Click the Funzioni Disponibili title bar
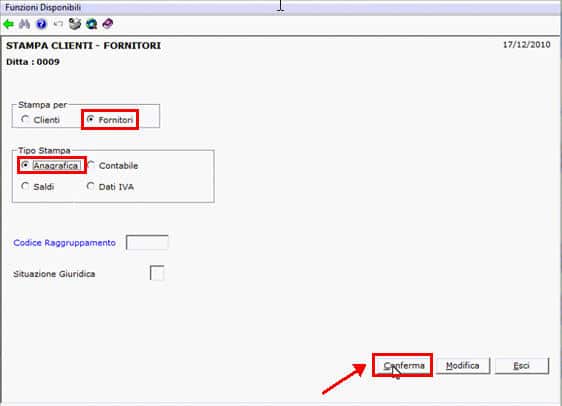Image resolution: width=562 pixels, height=406 pixels. pos(281,7)
